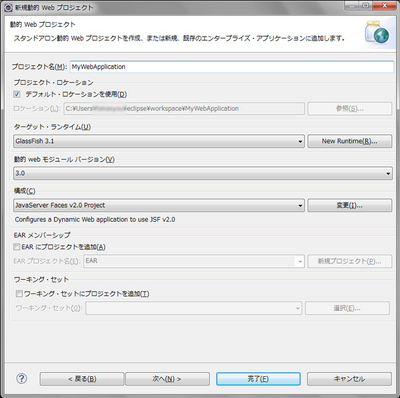Image resolution: width=400 pixels, height=398 pixels.
Task: Click the text Configures a Dynamic Web application
Action: 95,220
